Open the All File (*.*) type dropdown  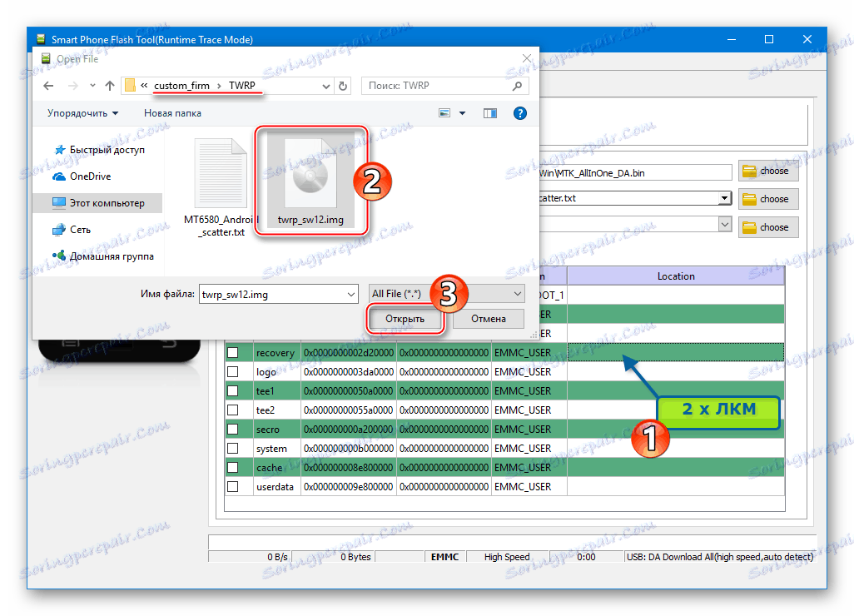tap(447, 294)
